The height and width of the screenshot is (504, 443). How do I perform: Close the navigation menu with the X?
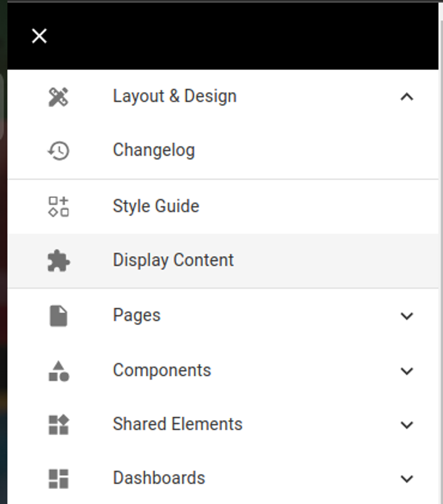(x=39, y=36)
